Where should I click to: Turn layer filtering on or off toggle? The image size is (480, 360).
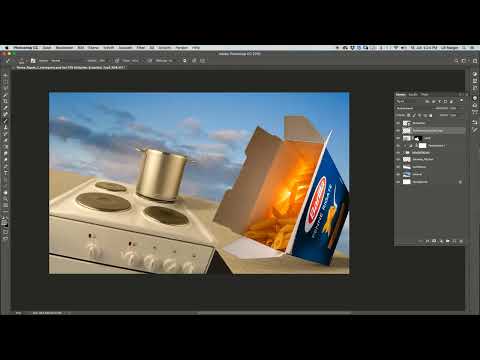click(x=462, y=100)
